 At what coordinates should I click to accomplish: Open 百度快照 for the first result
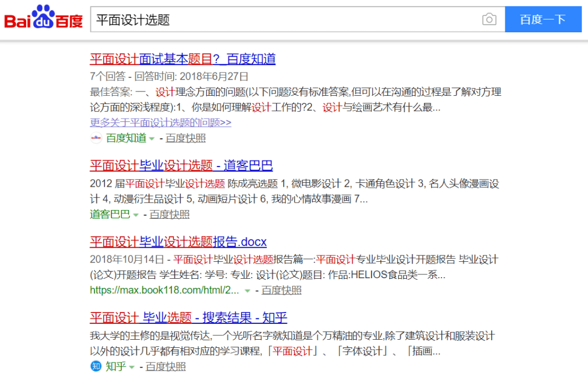184,138
